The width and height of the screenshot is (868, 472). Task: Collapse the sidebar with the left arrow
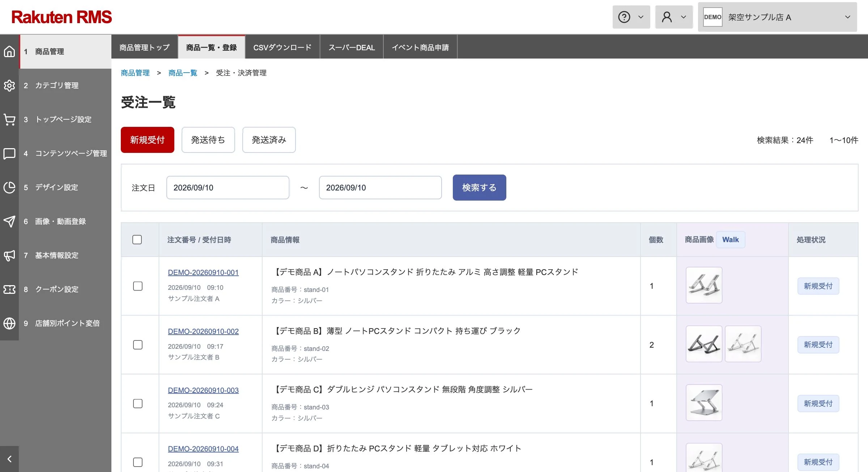(x=9, y=459)
